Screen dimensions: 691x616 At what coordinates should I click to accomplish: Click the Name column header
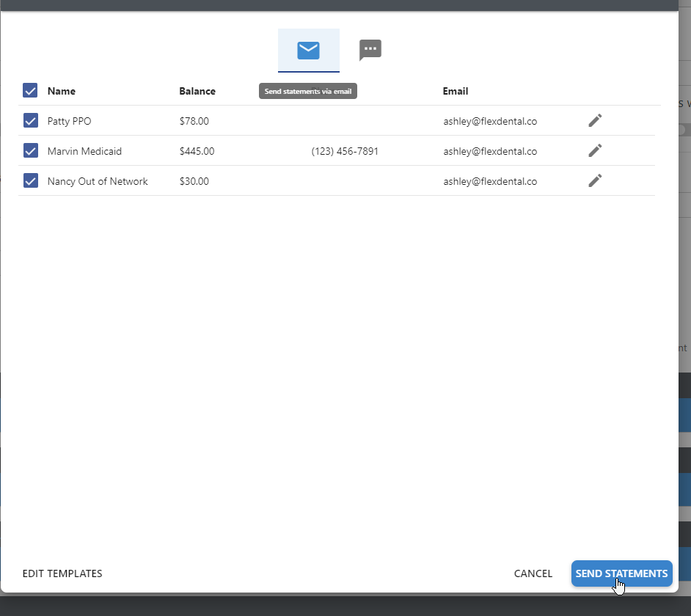click(61, 91)
